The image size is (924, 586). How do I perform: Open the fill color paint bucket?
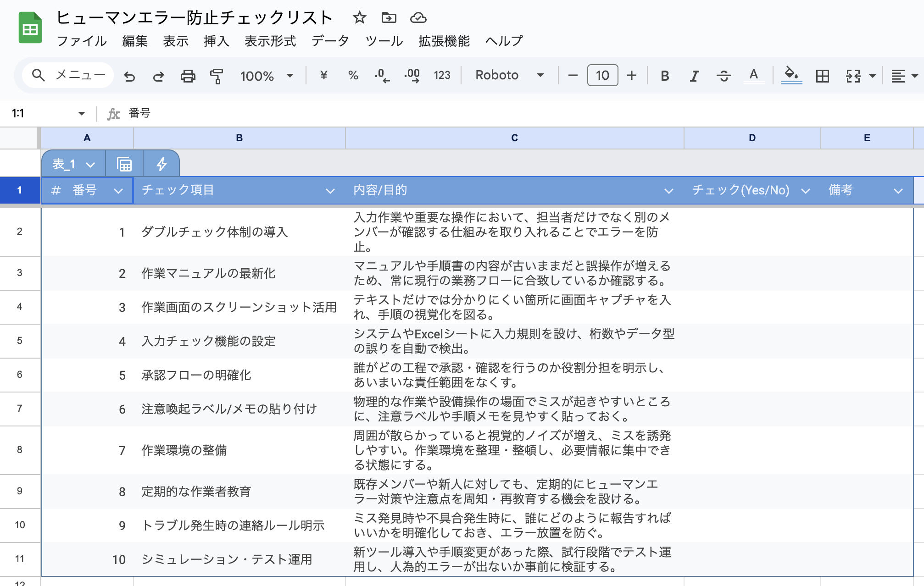point(791,75)
